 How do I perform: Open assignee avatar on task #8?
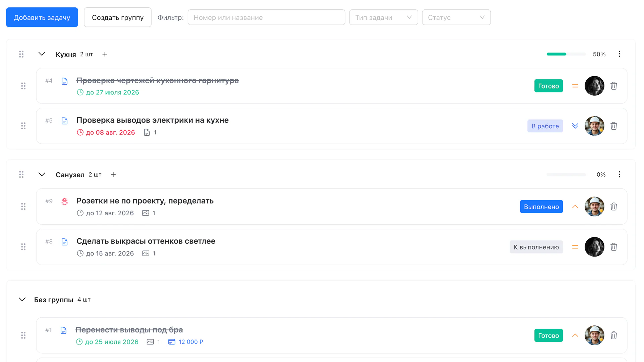(x=594, y=247)
